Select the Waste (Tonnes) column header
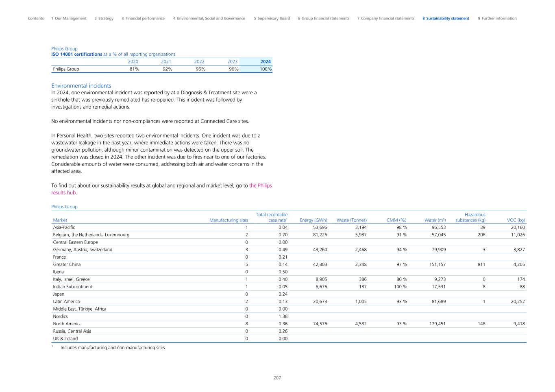The width and height of the screenshot is (555, 392). (352, 220)
